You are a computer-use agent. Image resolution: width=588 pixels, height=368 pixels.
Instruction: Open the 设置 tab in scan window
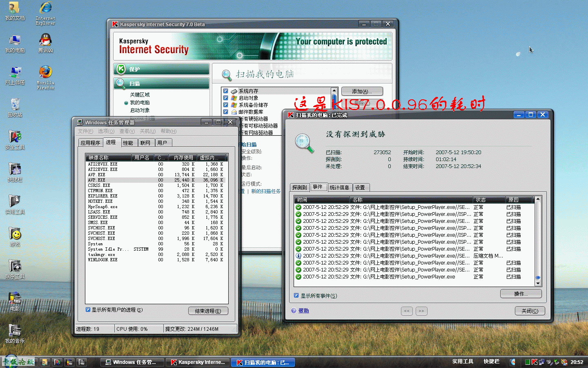click(360, 188)
